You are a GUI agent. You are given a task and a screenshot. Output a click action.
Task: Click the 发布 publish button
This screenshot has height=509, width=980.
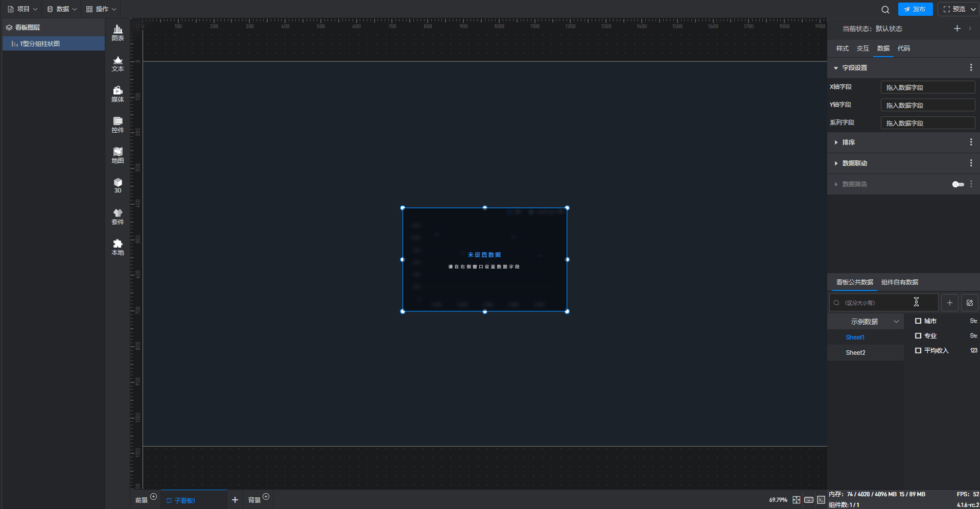coord(915,9)
